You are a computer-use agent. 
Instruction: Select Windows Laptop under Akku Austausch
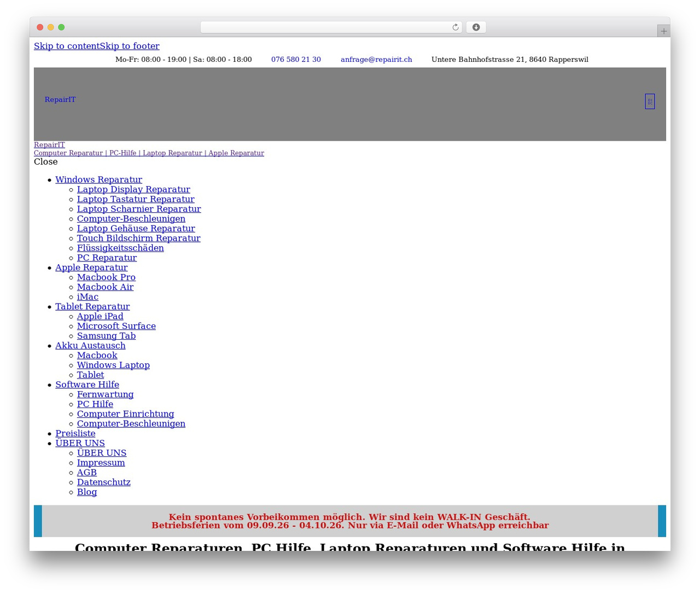pyautogui.click(x=113, y=365)
